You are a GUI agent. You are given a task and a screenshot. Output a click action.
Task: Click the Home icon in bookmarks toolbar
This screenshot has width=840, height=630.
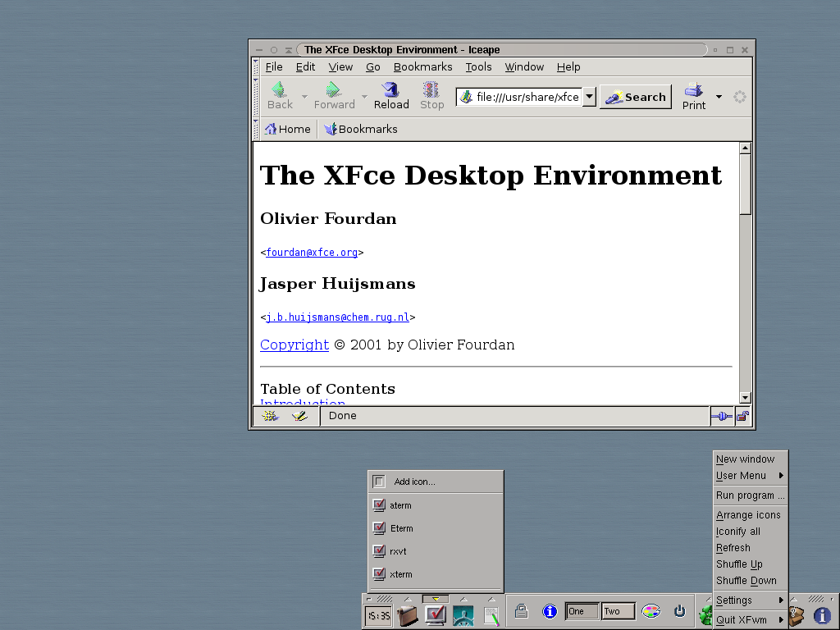coord(271,129)
